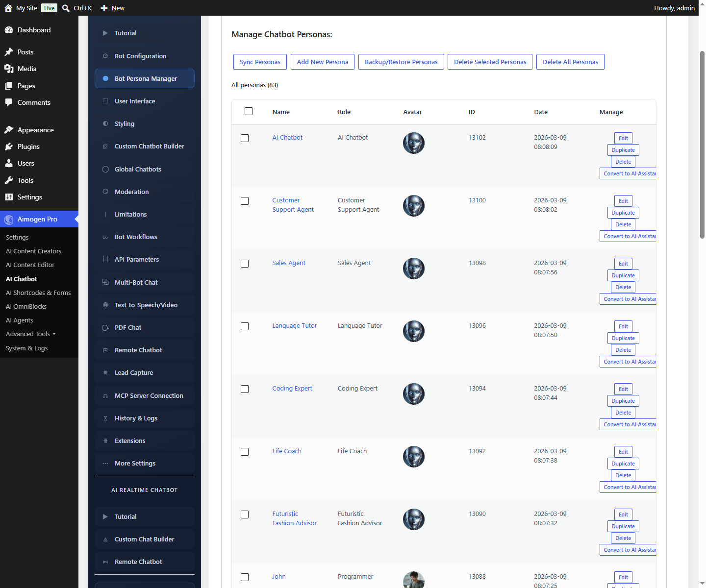
Task: Click the Posts pin icon
Action: (9, 52)
